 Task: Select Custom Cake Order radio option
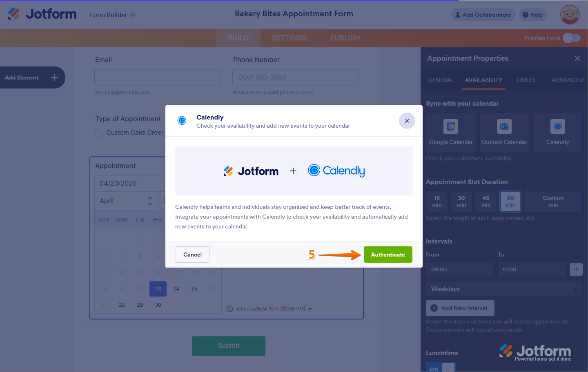point(98,133)
